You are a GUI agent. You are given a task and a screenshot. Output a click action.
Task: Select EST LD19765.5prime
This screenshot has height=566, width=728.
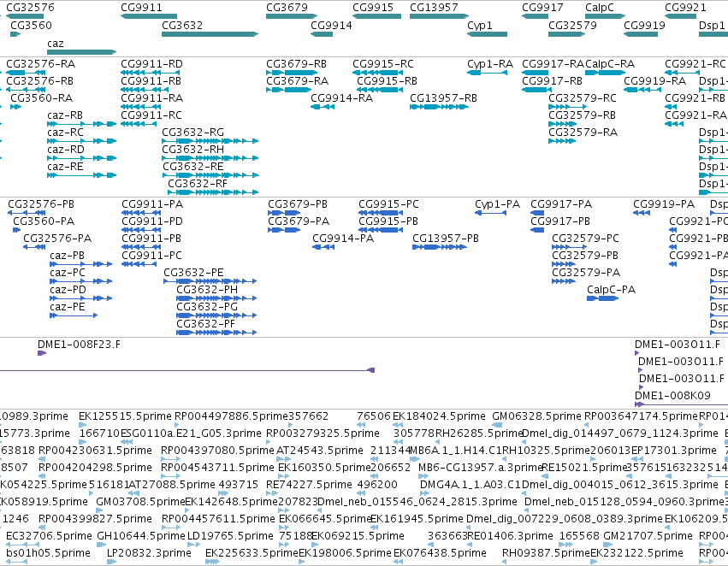click(230, 536)
